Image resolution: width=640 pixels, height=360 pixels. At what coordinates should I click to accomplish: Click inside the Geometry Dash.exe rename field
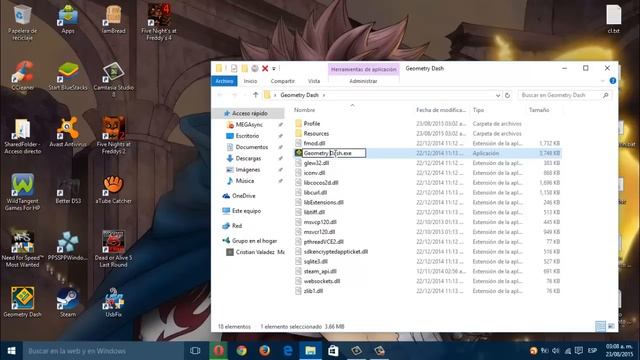[x=334, y=153]
